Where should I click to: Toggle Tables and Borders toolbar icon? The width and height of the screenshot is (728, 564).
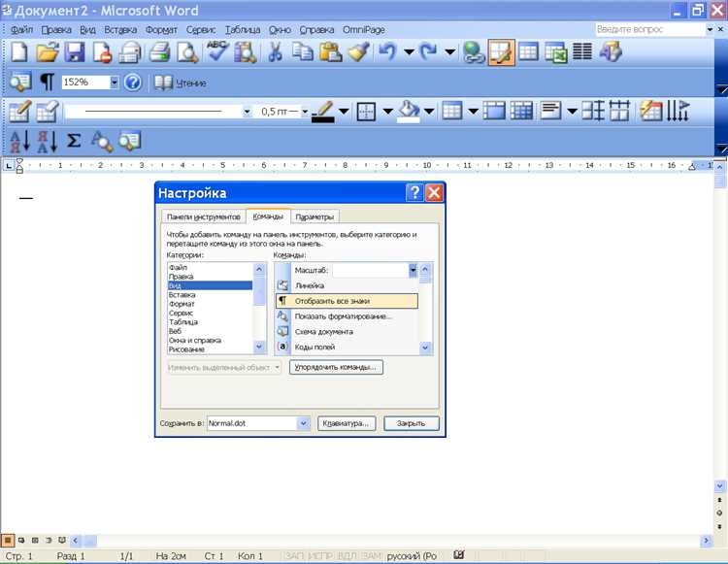point(502,52)
